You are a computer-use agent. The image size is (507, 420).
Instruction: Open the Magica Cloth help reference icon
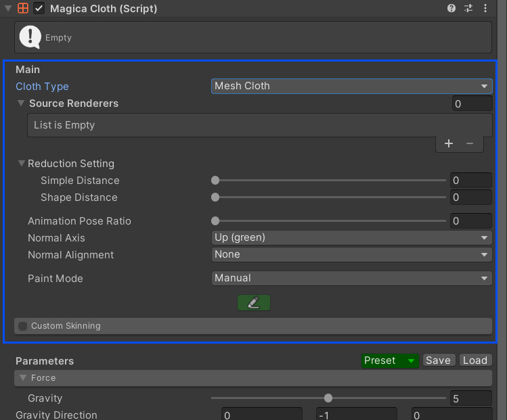(451, 8)
